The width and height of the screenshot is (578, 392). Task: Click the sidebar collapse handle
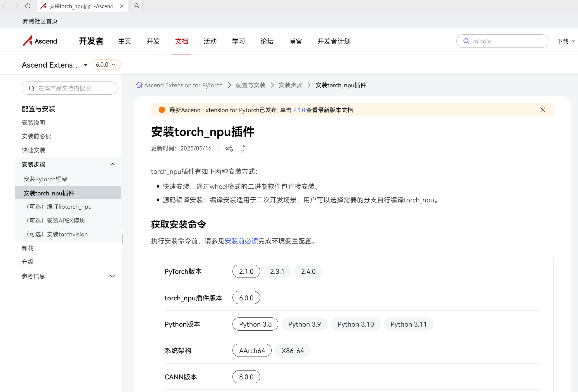122,239
